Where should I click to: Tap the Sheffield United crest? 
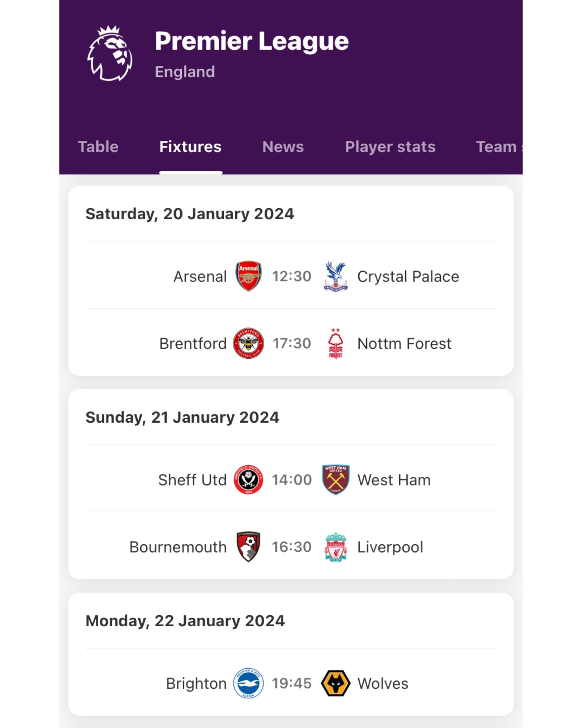tap(248, 480)
